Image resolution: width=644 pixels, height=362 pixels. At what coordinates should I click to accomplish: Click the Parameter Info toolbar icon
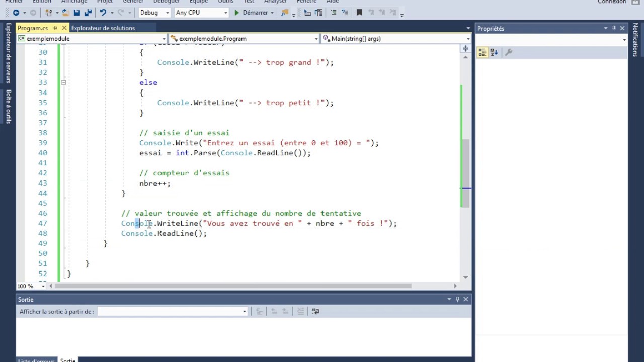[318, 13]
